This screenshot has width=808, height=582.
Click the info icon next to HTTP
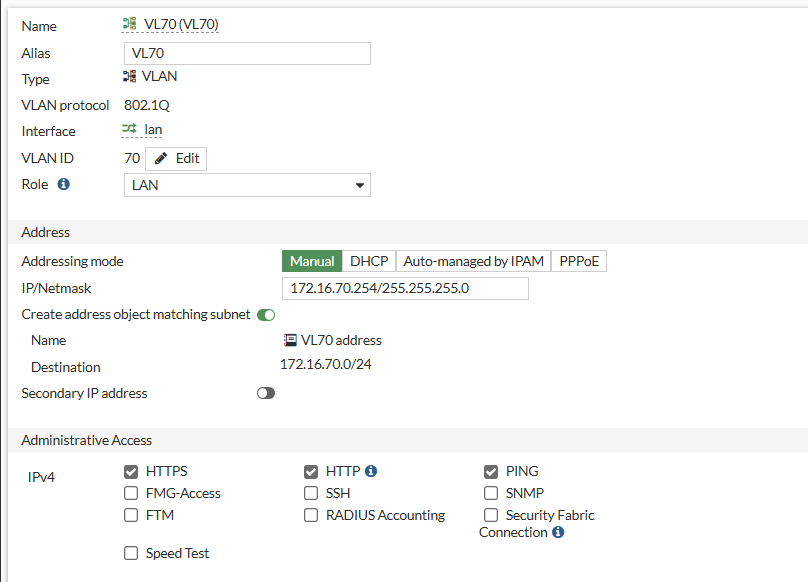tap(371, 471)
